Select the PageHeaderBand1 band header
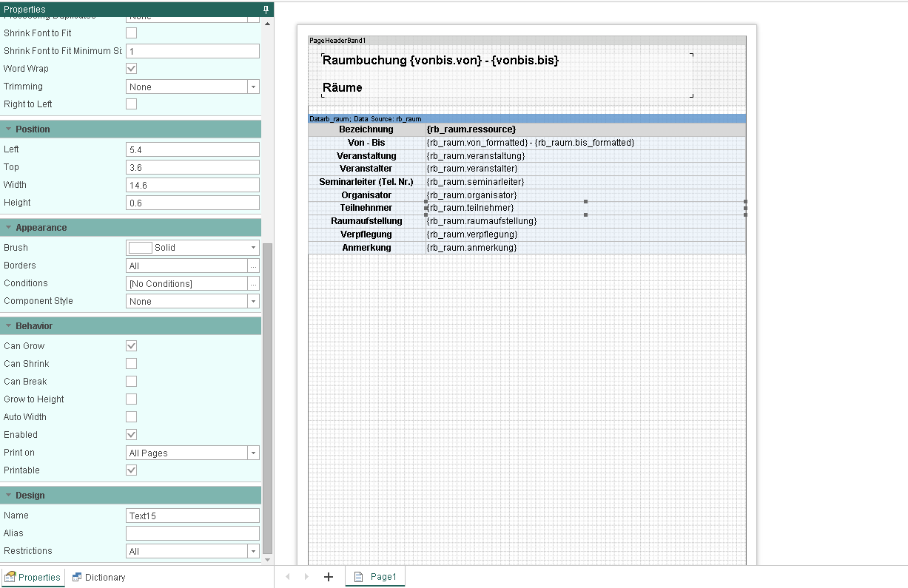Screen dimensions: 908x588 (527, 40)
